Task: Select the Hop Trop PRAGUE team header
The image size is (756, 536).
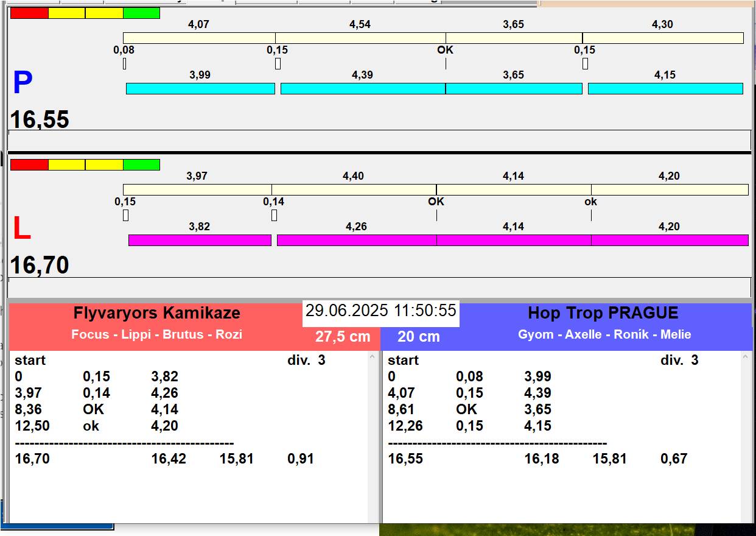Action: (x=603, y=313)
